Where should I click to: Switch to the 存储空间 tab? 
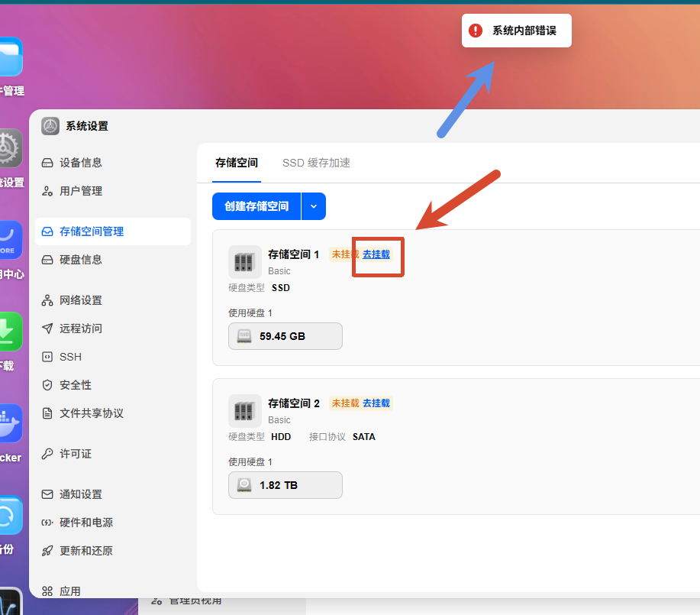point(237,163)
